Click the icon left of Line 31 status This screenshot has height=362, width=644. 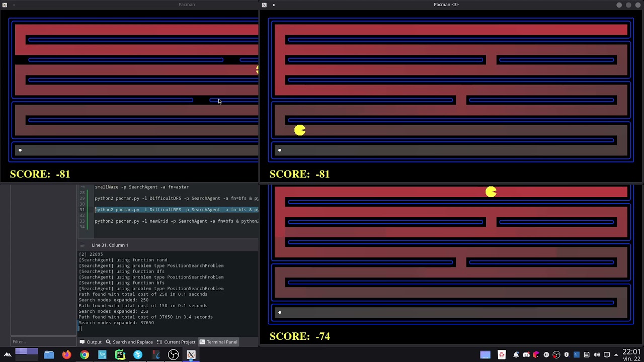point(83,245)
